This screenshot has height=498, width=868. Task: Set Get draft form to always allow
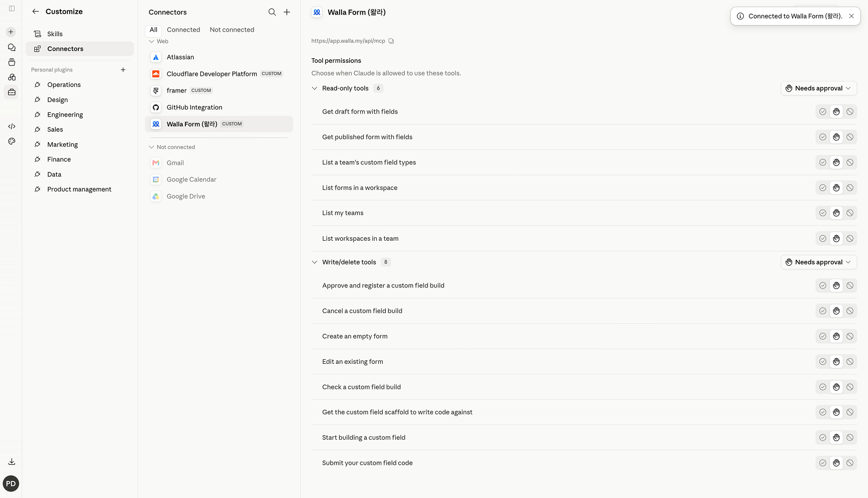coord(823,112)
